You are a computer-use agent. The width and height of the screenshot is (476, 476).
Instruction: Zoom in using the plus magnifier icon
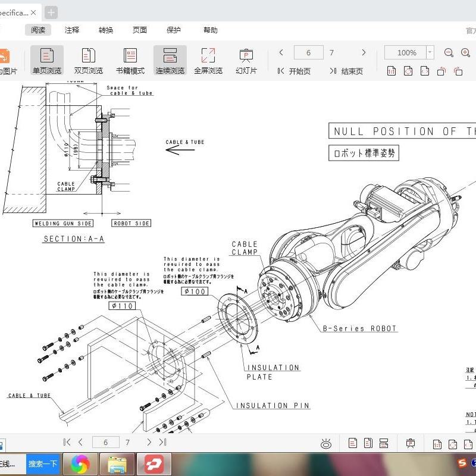point(465,53)
